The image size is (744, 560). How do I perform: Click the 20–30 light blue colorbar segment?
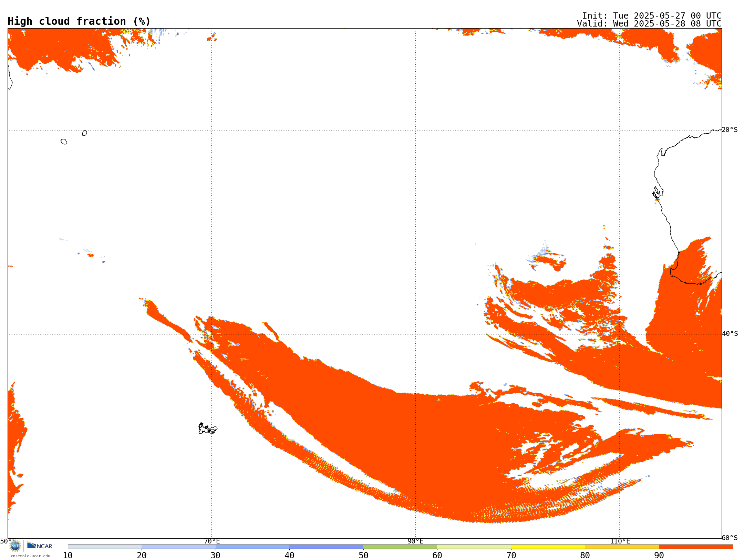click(x=178, y=547)
